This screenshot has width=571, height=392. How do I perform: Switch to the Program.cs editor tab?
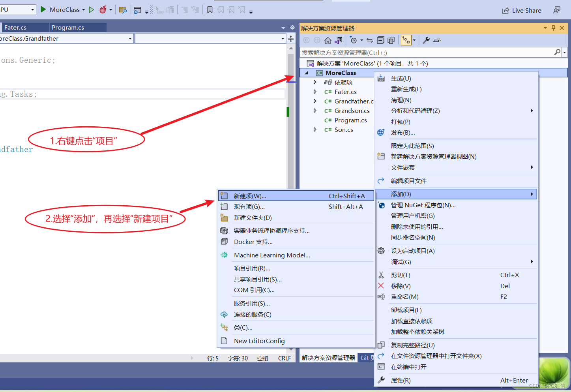(78, 27)
